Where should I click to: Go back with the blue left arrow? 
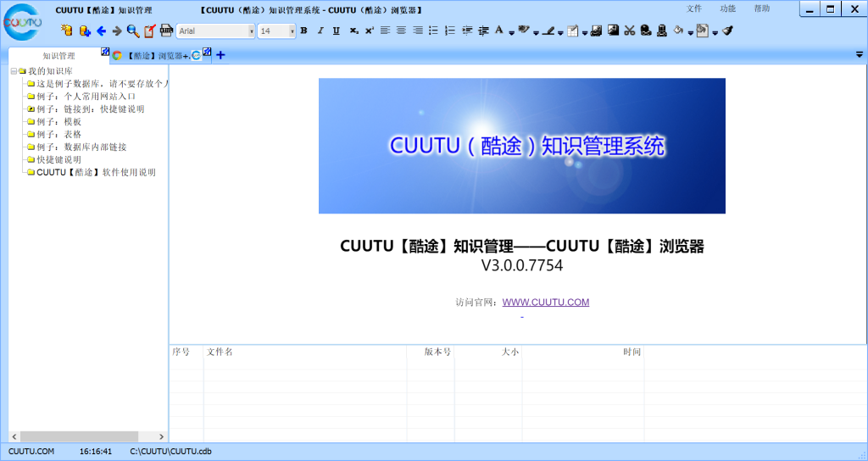click(x=101, y=31)
